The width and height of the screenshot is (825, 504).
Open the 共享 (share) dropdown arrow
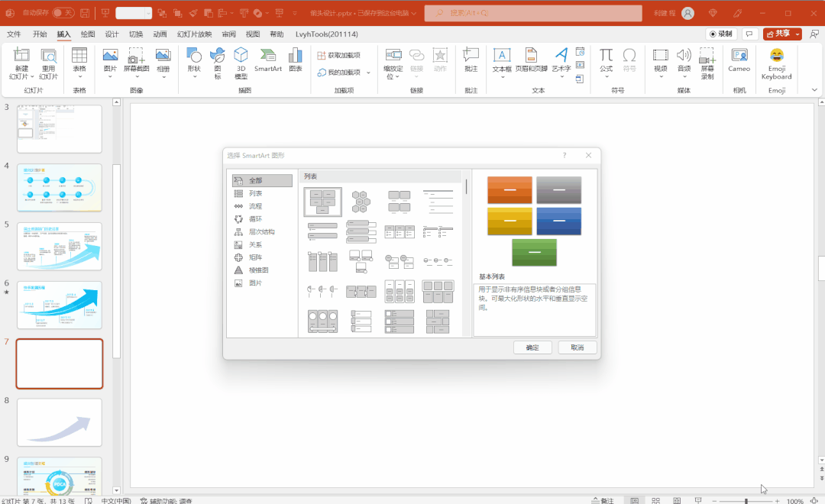(797, 34)
